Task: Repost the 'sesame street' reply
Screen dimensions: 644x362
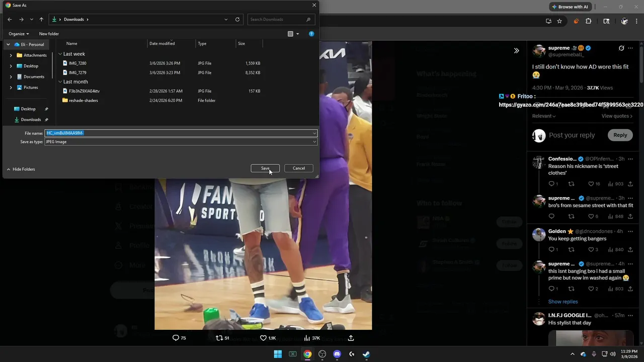Action: (x=571, y=216)
